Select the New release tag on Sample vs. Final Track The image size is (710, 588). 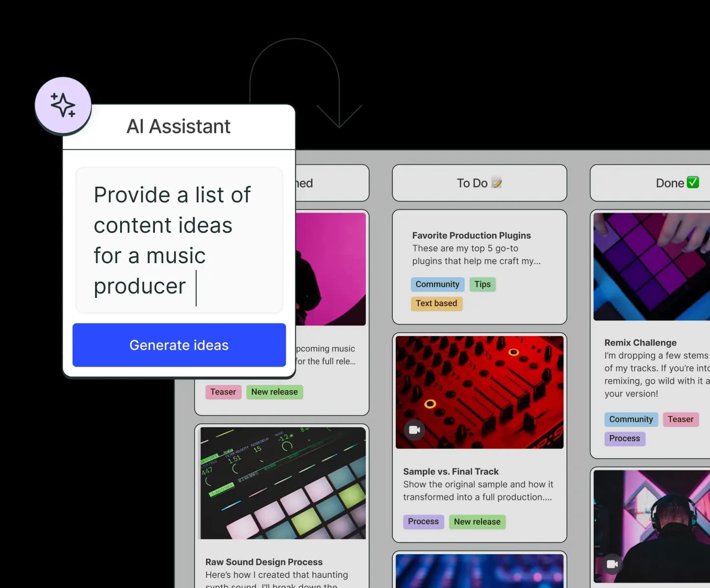pyautogui.click(x=477, y=521)
